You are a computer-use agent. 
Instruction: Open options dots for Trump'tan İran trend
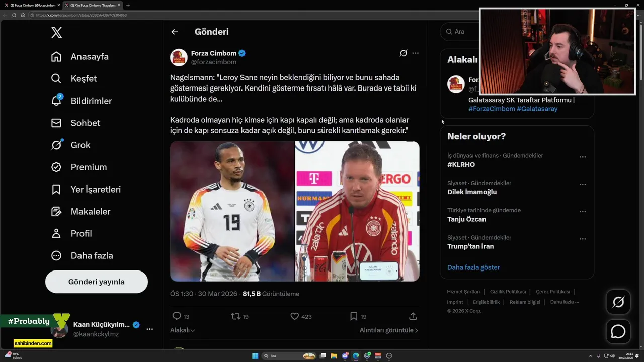coord(583,239)
